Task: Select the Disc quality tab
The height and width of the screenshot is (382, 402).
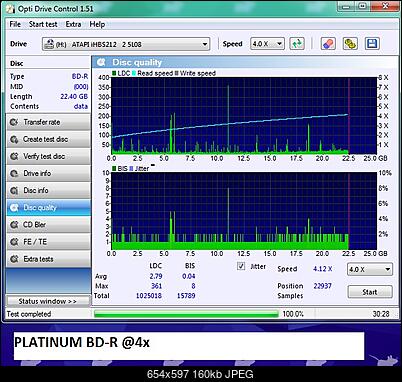Action: click(x=48, y=208)
